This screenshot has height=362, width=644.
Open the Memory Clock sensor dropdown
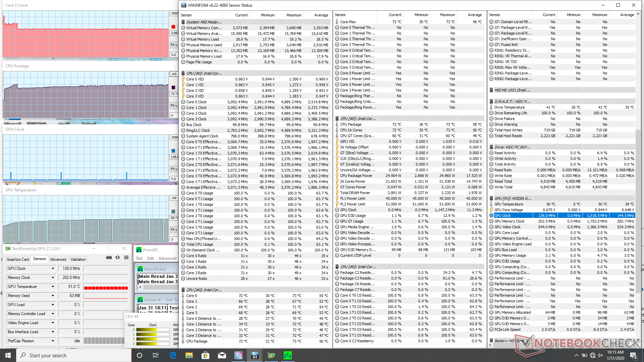53,278
